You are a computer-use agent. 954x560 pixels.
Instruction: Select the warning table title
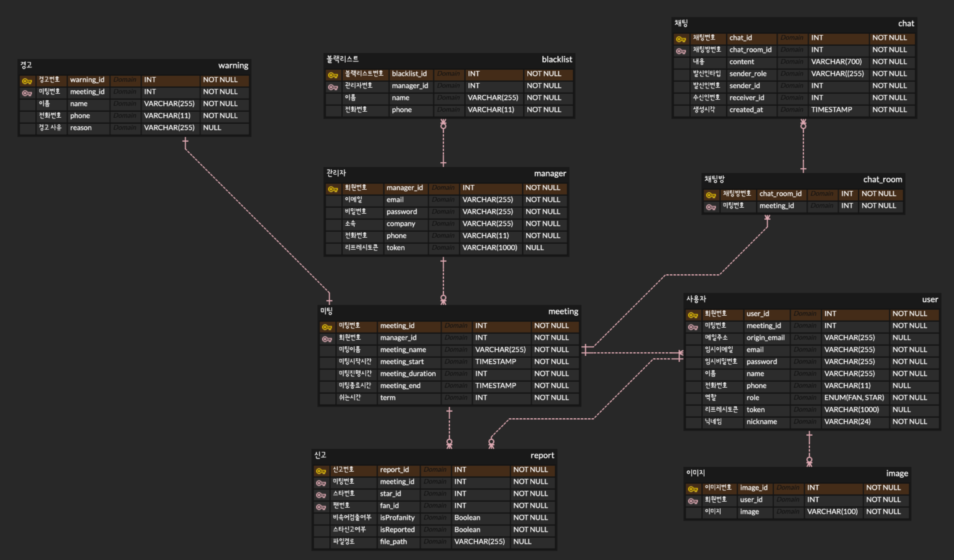tap(233, 66)
